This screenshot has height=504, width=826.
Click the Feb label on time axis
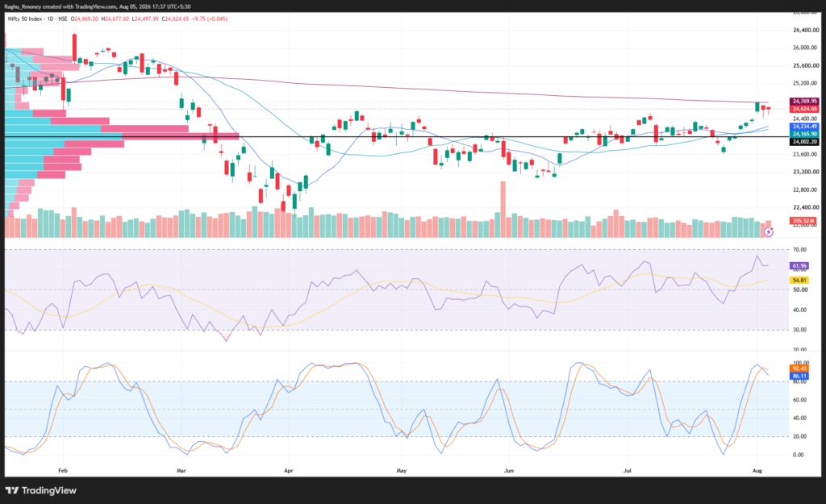point(63,470)
